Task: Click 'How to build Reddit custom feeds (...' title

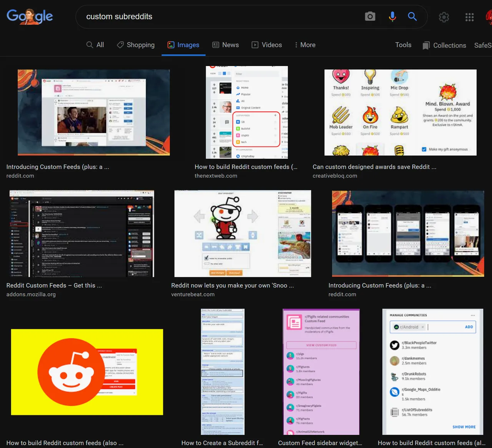Action: coord(246,167)
